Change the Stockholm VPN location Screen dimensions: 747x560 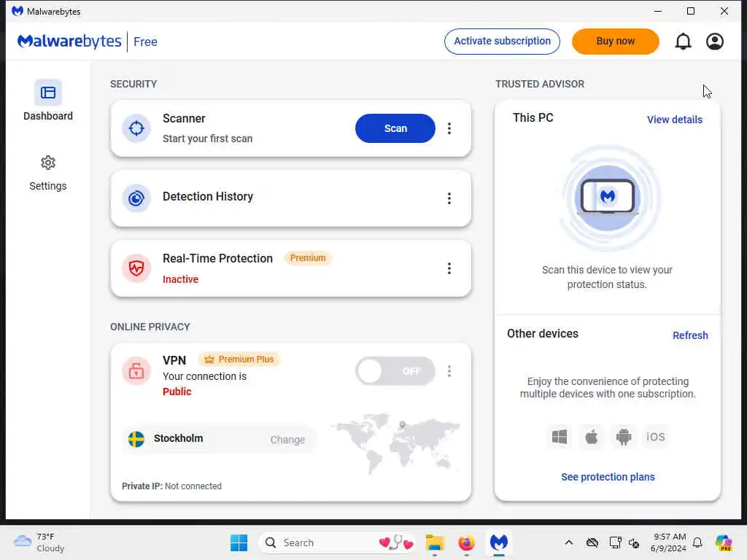[x=287, y=440]
